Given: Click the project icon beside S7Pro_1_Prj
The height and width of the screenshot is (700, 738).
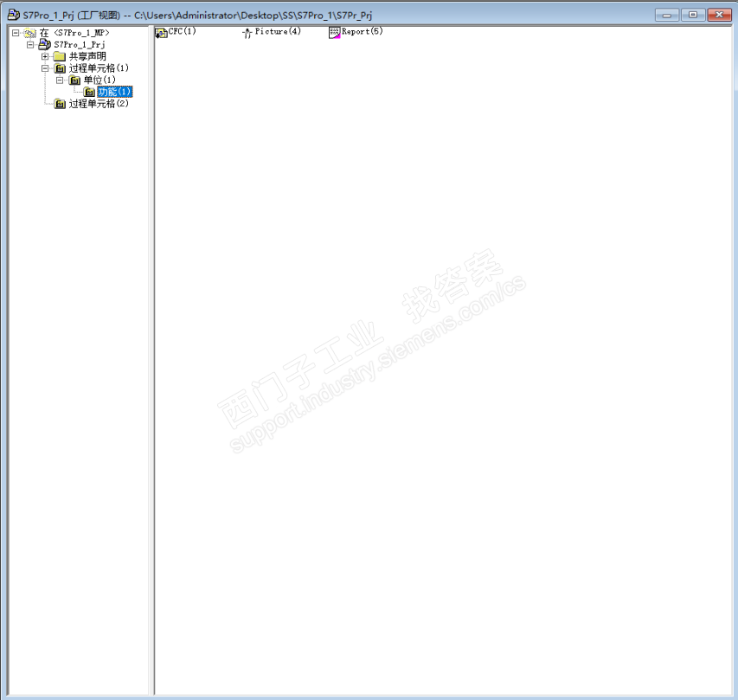Looking at the screenshot, I should 45,45.
